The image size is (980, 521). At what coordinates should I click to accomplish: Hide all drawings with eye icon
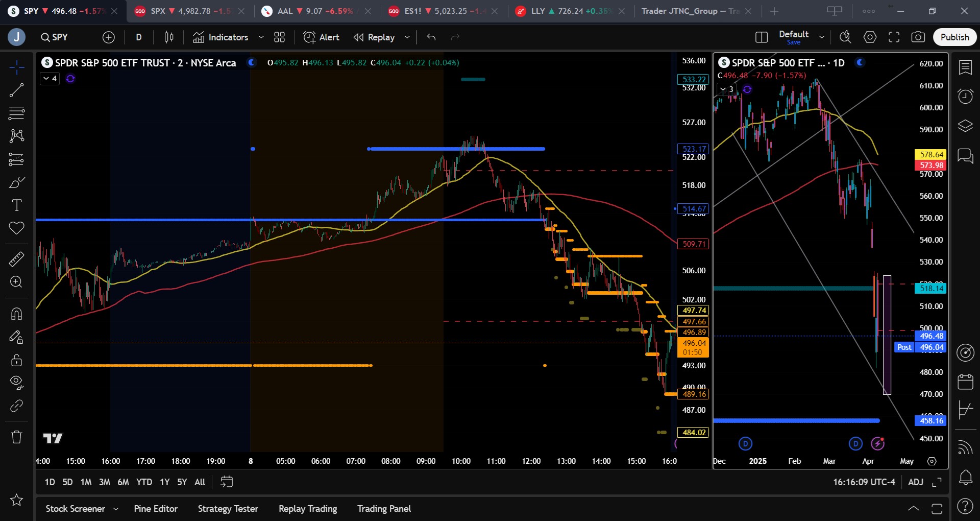click(16, 383)
